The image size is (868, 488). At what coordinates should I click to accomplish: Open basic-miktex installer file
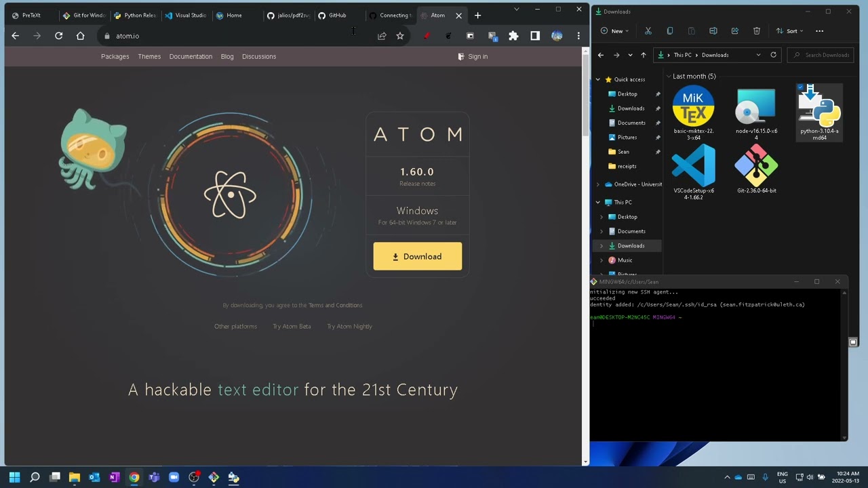point(693,114)
